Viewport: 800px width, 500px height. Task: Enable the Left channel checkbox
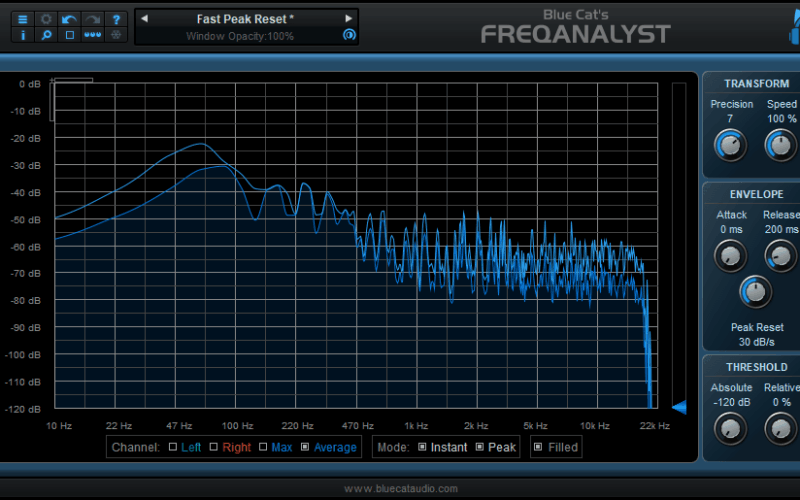point(173,447)
